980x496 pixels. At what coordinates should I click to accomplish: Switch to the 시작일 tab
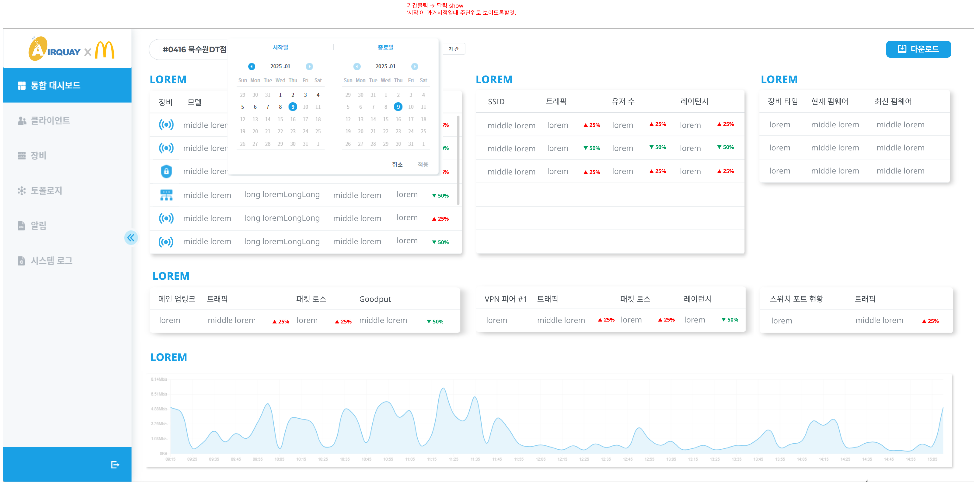pyautogui.click(x=280, y=47)
